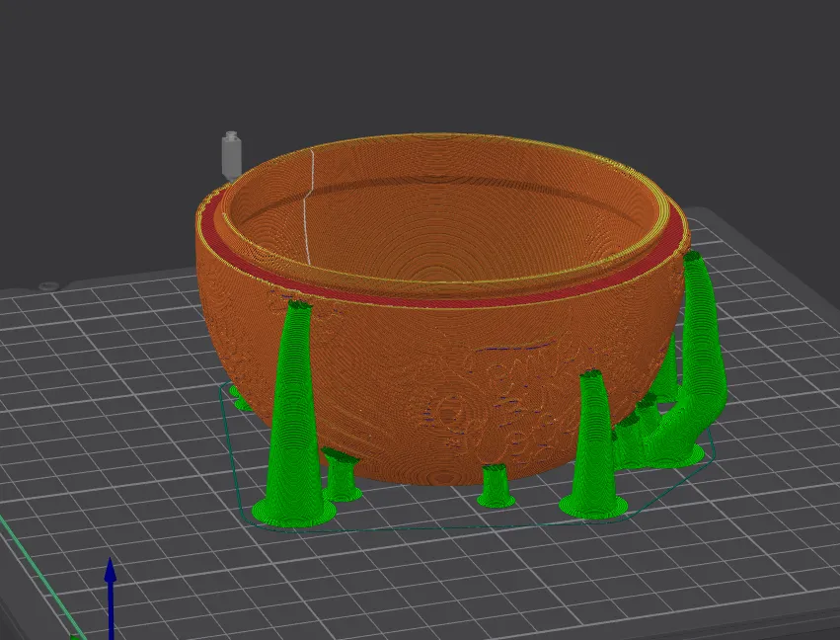This screenshot has height=640, width=840.
Task: Select the medium green support at front right
Action: [x=593, y=444]
